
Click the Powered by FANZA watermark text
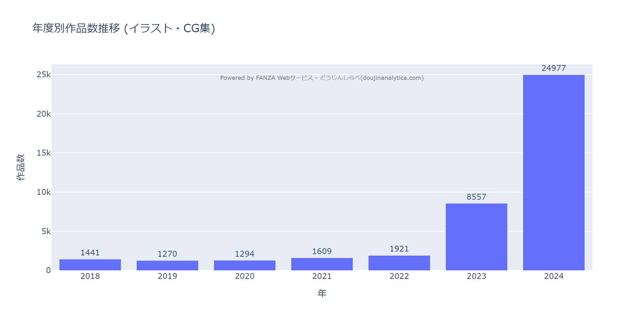[322, 78]
